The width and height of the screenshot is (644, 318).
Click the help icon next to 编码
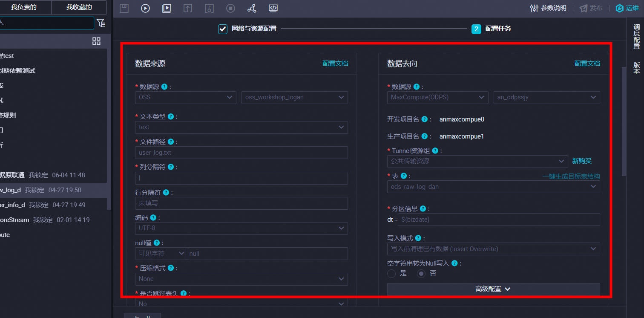pyautogui.click(x=153, y=217)
